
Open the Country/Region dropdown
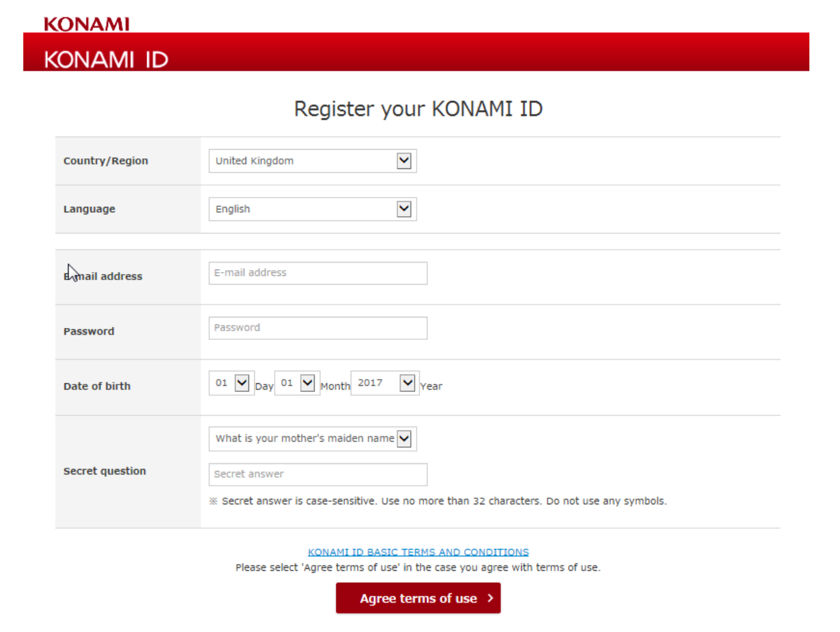pos(312,161)
